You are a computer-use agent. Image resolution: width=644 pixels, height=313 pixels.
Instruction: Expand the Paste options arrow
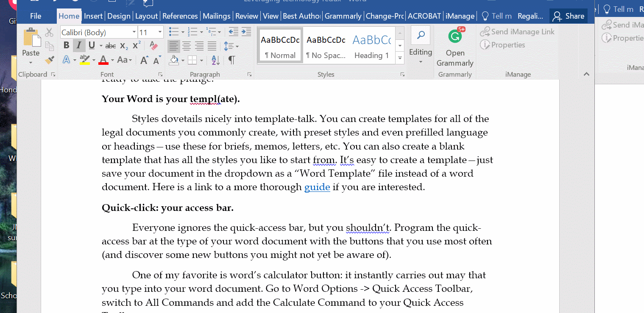(31, 63)
